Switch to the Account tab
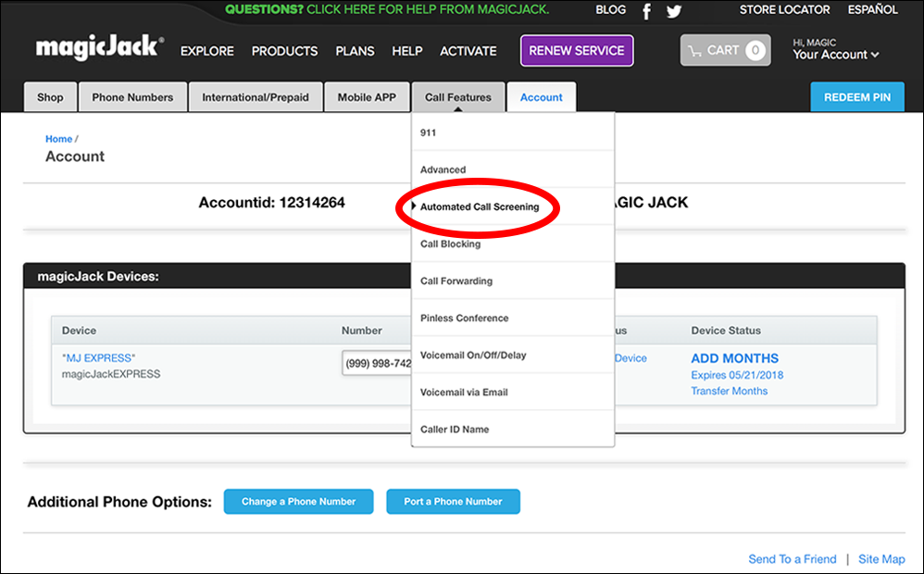 pos(542,96)
